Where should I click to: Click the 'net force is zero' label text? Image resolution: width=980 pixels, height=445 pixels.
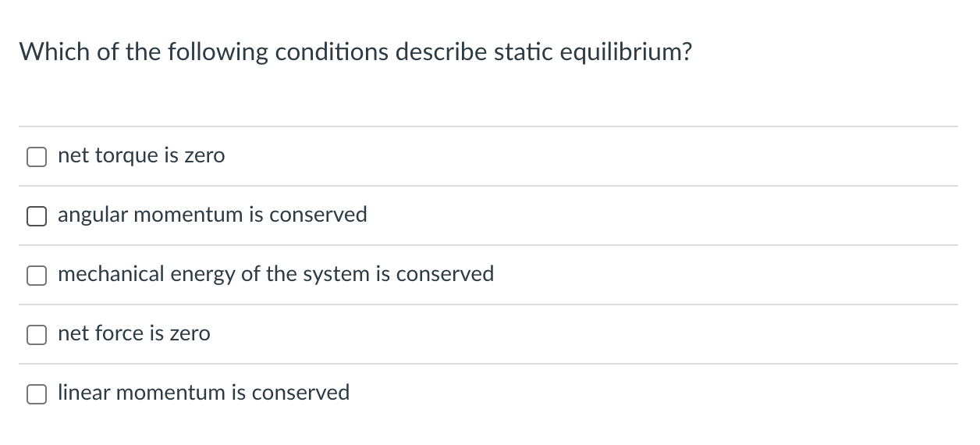click(x=133, y=333)
